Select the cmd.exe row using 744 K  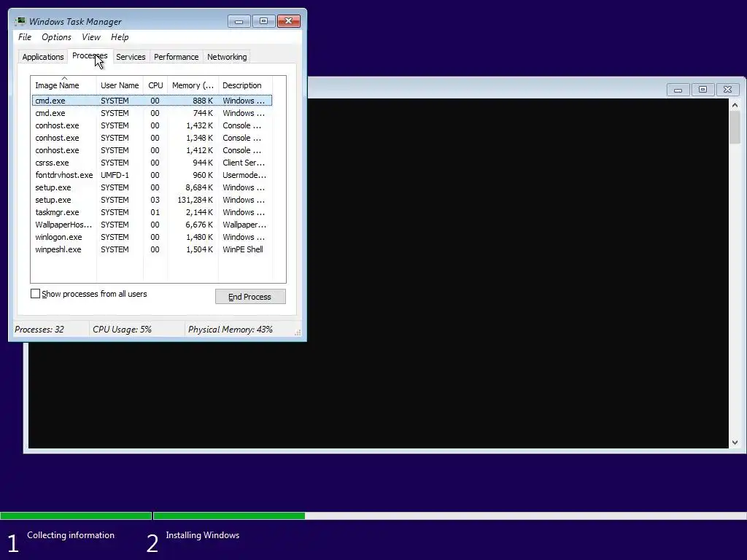pyautogui.click(x=152, y=113)
